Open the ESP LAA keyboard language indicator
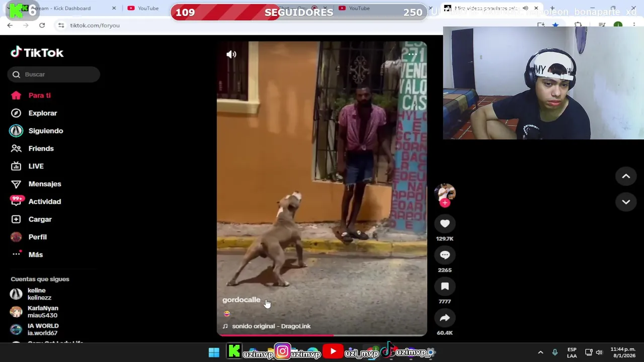Image resolution: width=644 pixels, height=362 pixels. point(572,352)
